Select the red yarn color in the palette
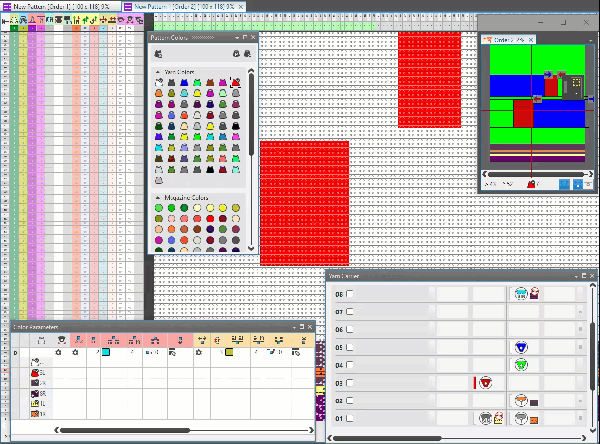 click(x=236, y=83)
